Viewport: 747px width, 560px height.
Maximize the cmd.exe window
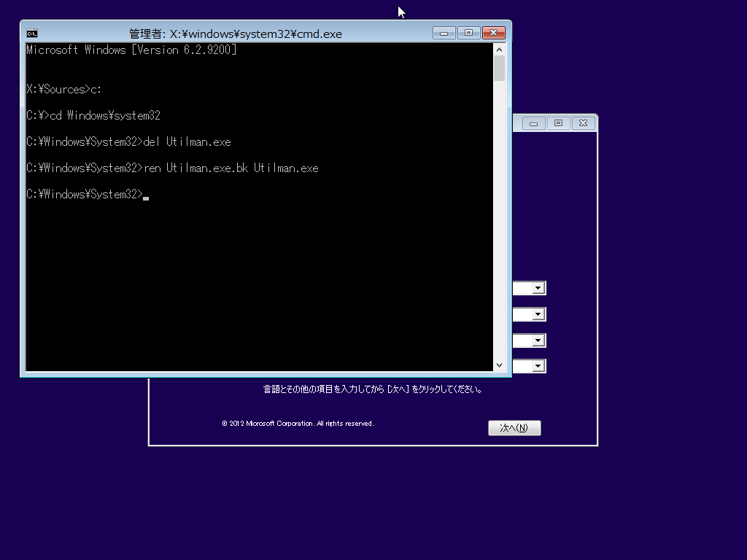tap(468, 33)
